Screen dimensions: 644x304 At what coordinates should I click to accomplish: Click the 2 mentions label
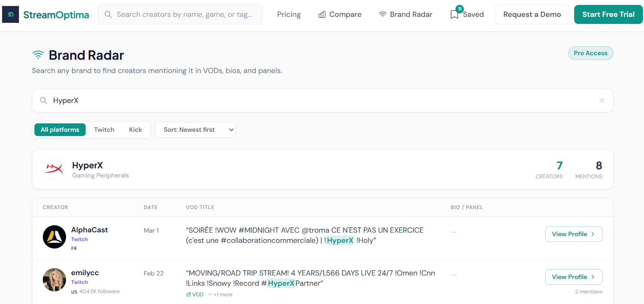pos(589,292)
